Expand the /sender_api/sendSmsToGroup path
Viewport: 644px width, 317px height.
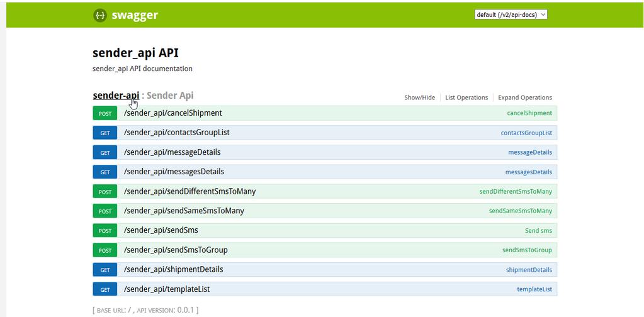pyautogui.click(x=176, y=250)
